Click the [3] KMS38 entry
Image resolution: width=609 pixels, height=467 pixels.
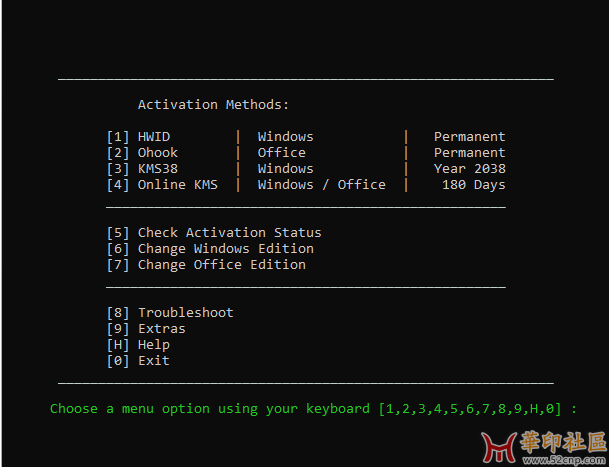click(x=142, y=169)
